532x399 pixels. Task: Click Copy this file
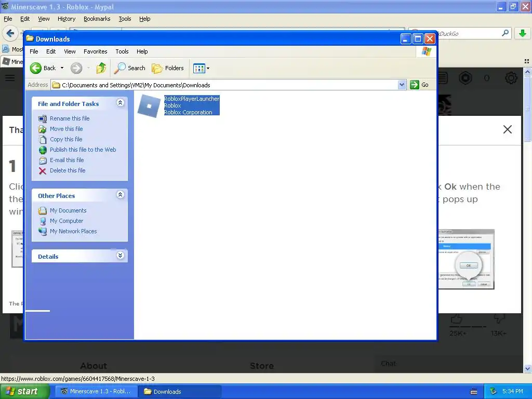point(66,139)
